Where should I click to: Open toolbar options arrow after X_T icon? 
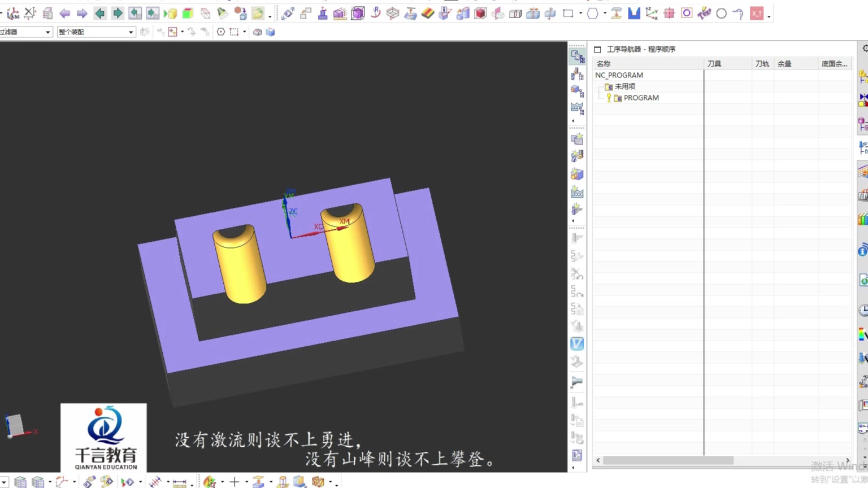pos(769,16)
